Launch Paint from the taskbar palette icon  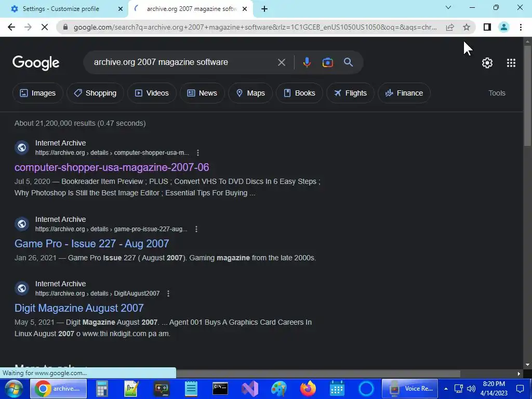pyautogui.click(x=279, y=389)
